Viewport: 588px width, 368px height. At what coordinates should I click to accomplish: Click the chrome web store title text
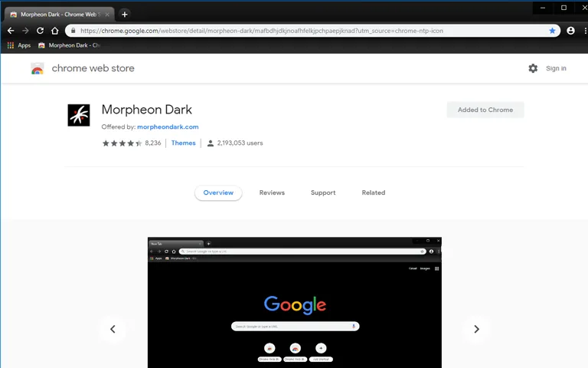point(93,68)
